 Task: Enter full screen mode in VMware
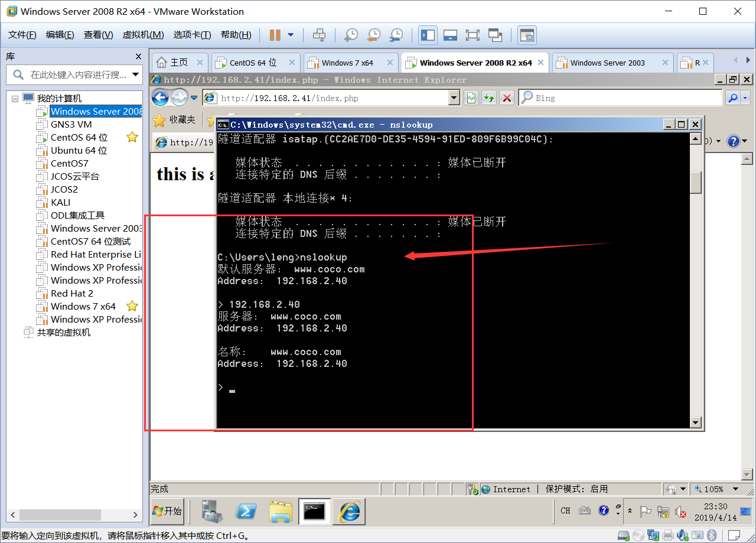pos(472,35)
